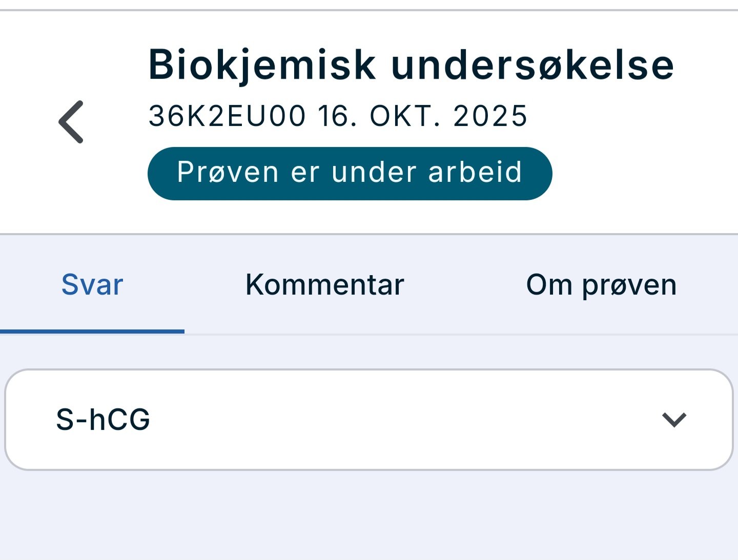This screenshot has height=560, width=738.
Task: Click the word 'undersøkelse' in the title
Action: pos(532,65)
